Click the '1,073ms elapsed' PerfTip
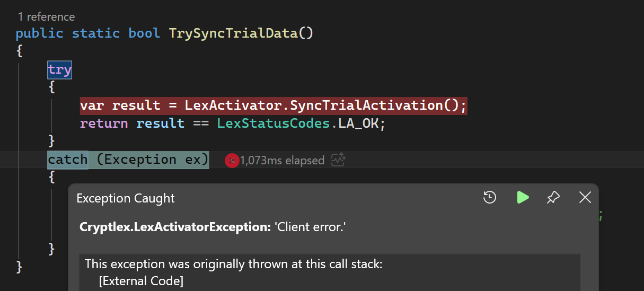This screenshot has height=291, width=644. click(x=281, y=161)
